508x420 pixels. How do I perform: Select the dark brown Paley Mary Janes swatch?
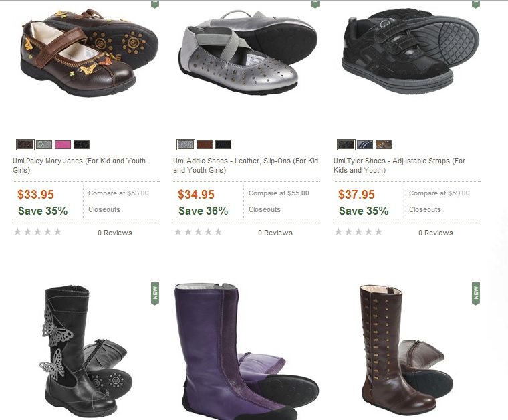[25, 144]
